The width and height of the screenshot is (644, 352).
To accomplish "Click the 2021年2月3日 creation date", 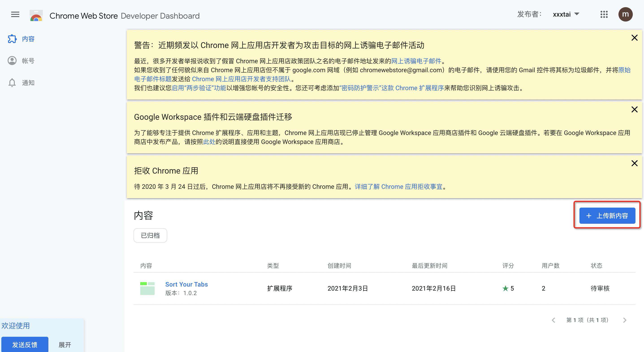I will tap(348, 289).
